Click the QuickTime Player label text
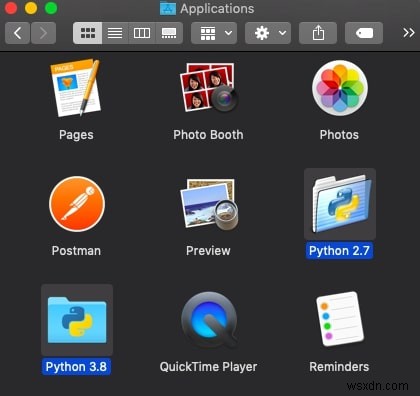420x396 pixels. click(x=208, y=367)
